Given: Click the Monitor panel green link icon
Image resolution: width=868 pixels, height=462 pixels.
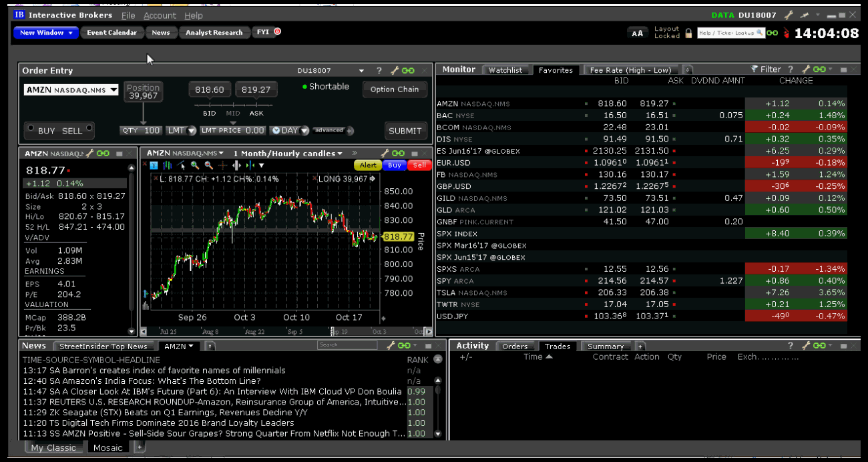Looking at the screenshot, I should (x=819, y=69).
